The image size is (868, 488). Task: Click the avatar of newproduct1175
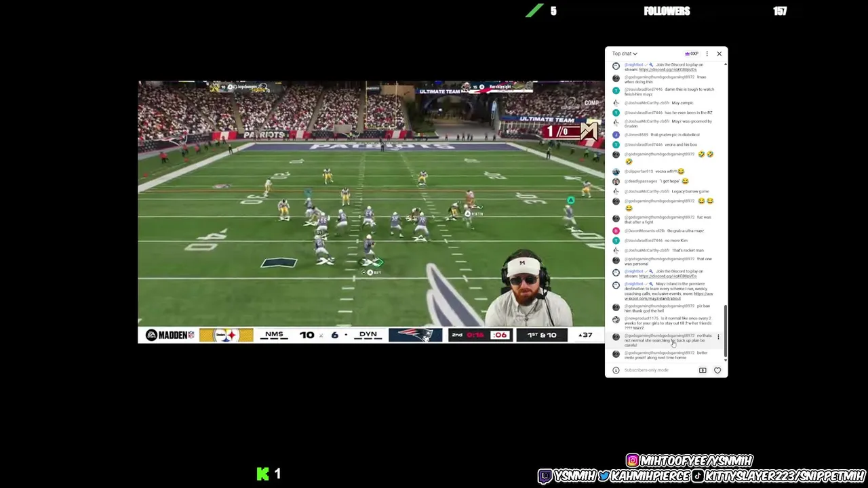point(616,320)
